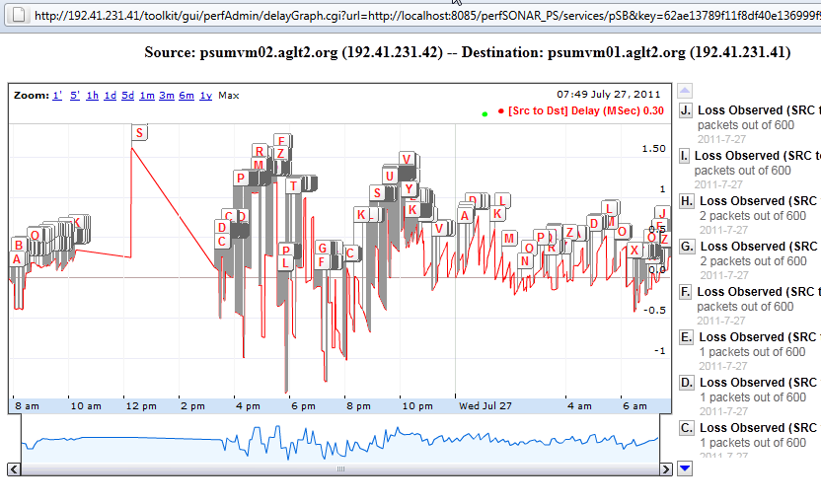
Task: Select the B annotation marker on the chart
Action: 19,245
